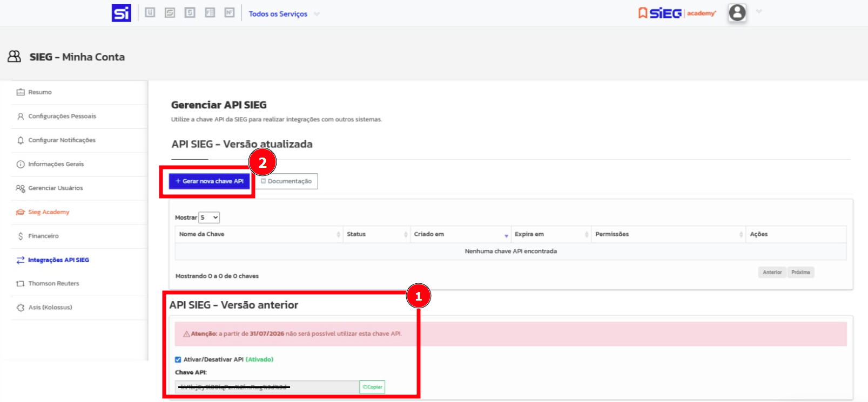Click the Anterior pagination button
Image resolution: width=868 pixels, height=402 pixels.
point(772,272)
